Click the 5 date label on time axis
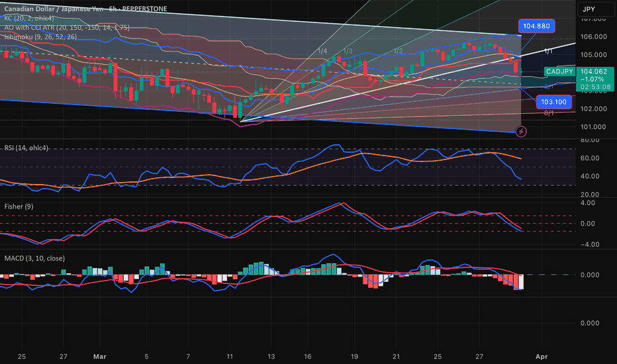 146,357
